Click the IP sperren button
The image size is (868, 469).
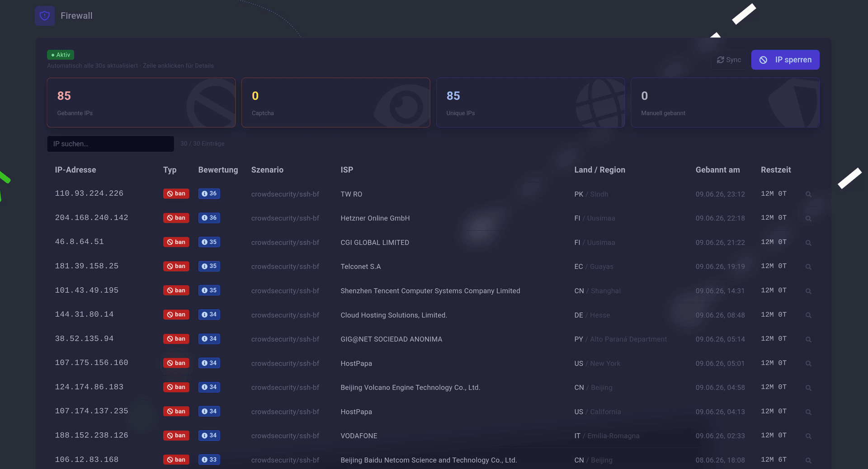coord(785,60)
